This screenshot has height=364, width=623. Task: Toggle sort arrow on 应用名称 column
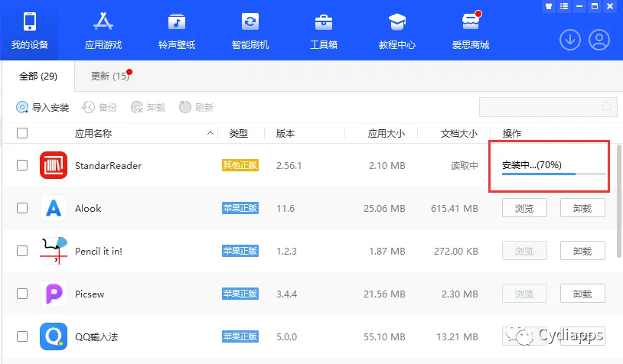tap(210, 133)
